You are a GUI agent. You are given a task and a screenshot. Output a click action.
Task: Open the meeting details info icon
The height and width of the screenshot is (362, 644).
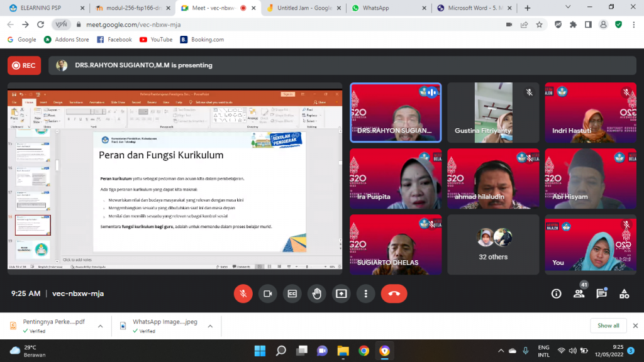[x=556, y=293]
